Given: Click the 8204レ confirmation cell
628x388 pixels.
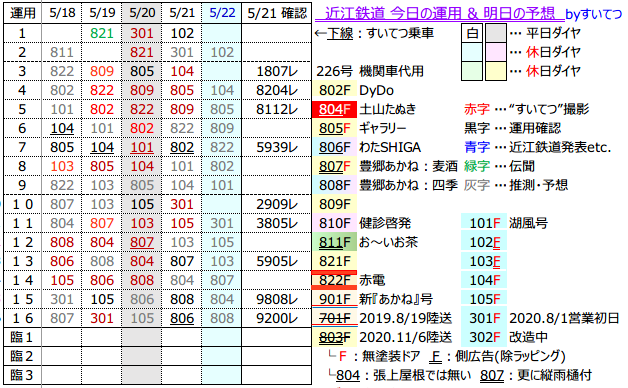Looking at the screenshot, I should (x=277, y=90).
